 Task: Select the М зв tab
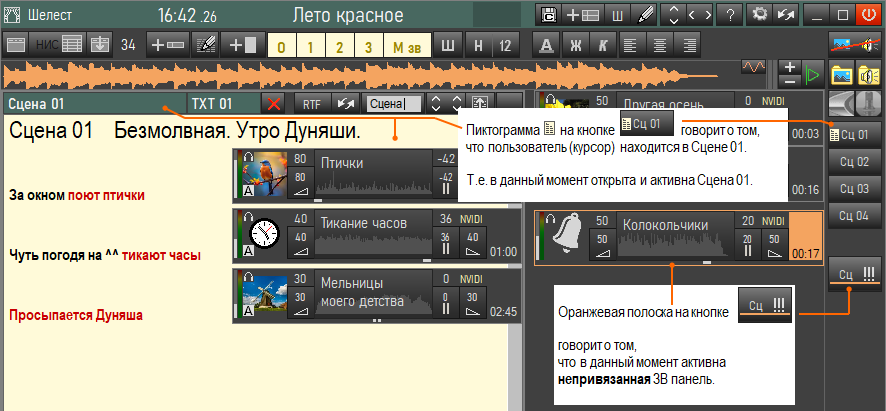click(407, 46)
